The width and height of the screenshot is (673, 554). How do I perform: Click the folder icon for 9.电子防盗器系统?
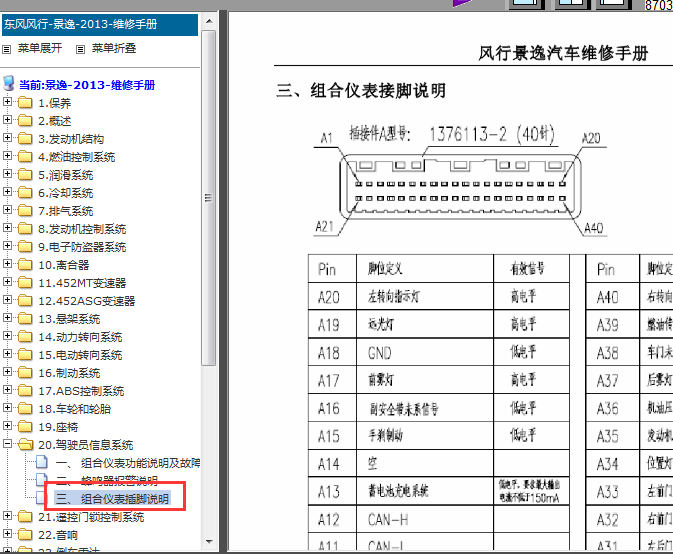[25, 247]
